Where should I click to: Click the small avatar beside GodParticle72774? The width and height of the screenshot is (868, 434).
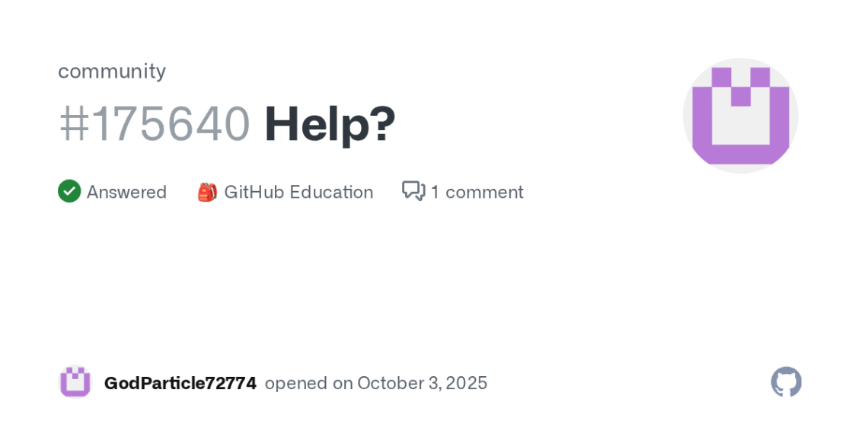click(x=75, y=382)
